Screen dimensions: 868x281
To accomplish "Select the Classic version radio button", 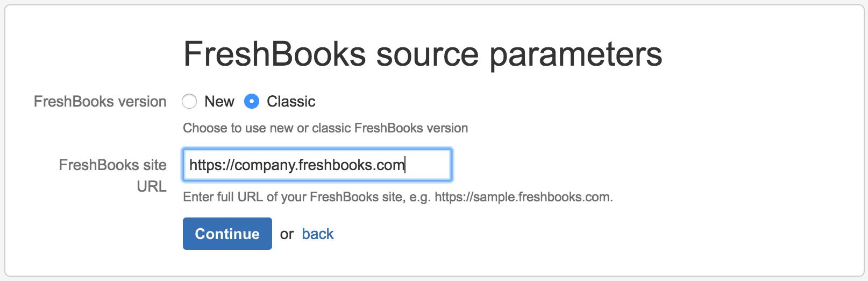I will (x=252, y=101).
